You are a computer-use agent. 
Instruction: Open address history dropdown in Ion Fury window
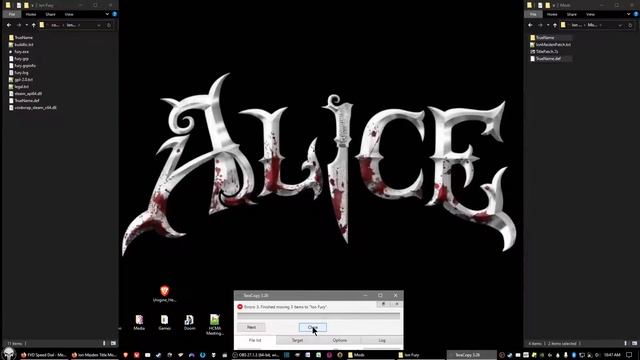(x=99, y=25)
